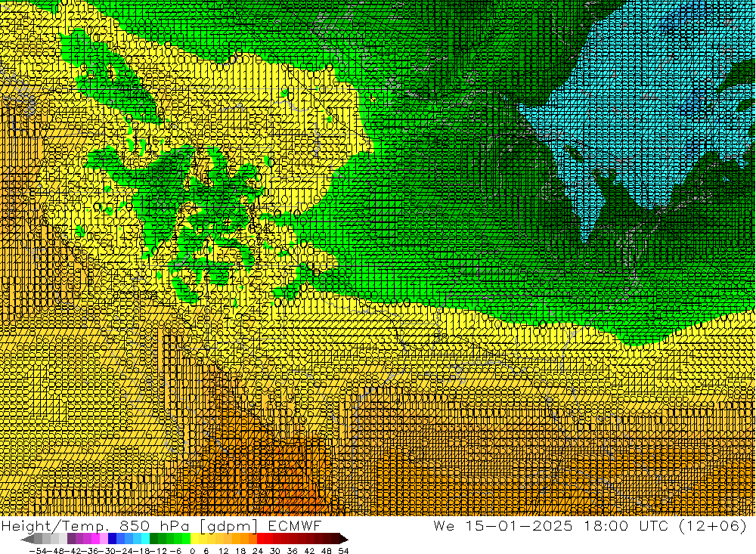756x554 pixels.
Task: Click the cyan legend color swatch
Action: pos(145,539)
